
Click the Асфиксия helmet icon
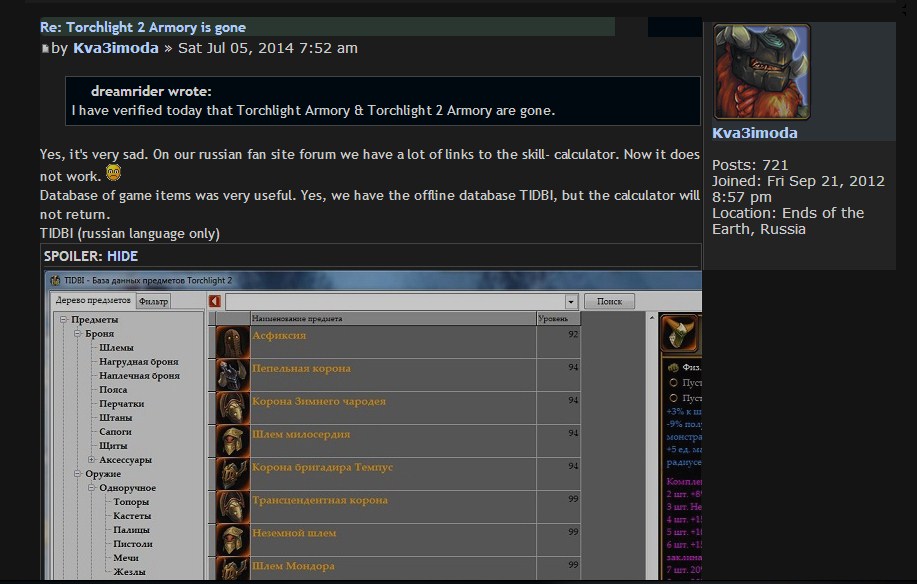click(233, 342)
